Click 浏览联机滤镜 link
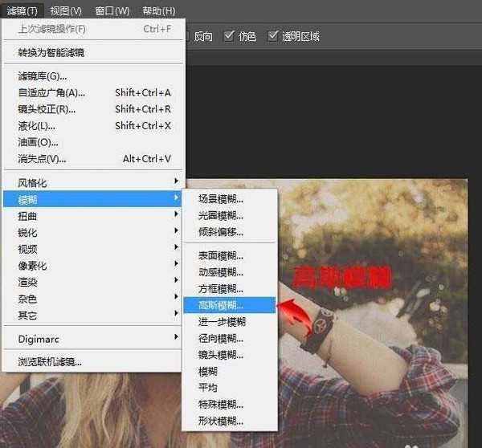The width and height of the screenshot is (482, 448). [50, 362]
